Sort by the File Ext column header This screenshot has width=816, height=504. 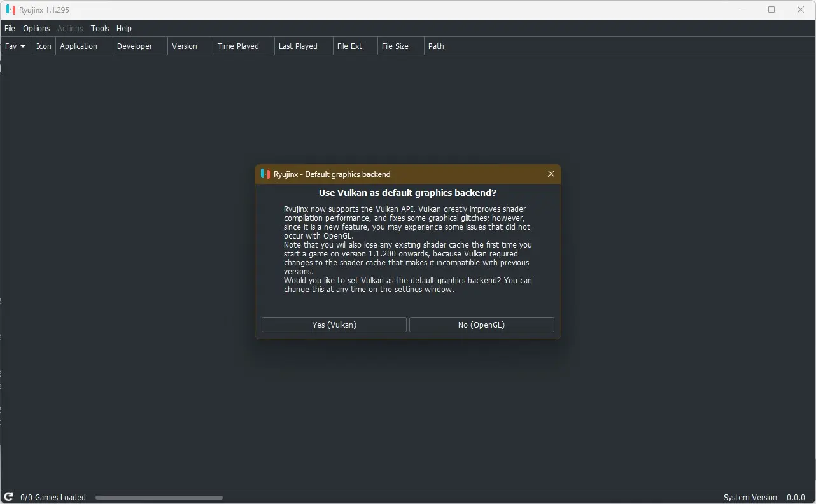click(355, 46)
